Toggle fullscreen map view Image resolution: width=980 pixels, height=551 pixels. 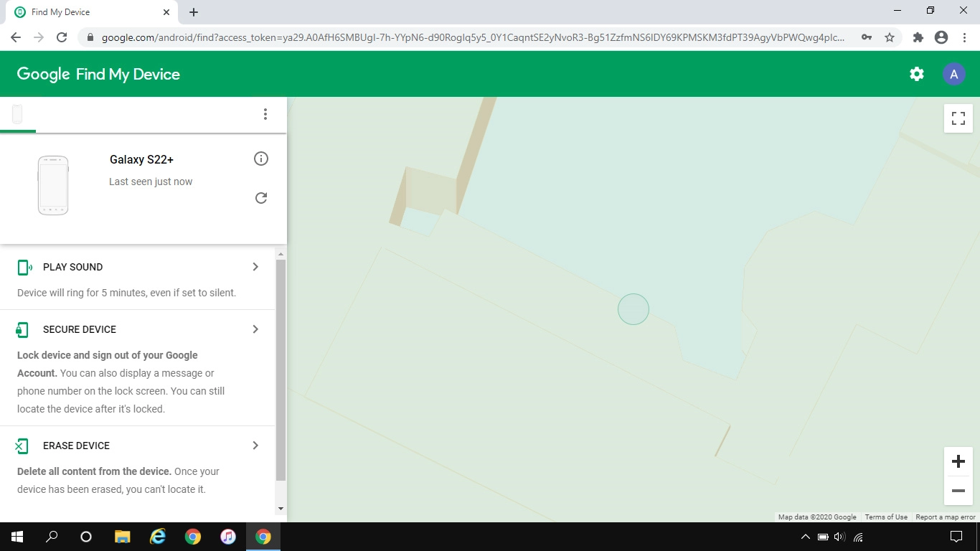(958, 118)
